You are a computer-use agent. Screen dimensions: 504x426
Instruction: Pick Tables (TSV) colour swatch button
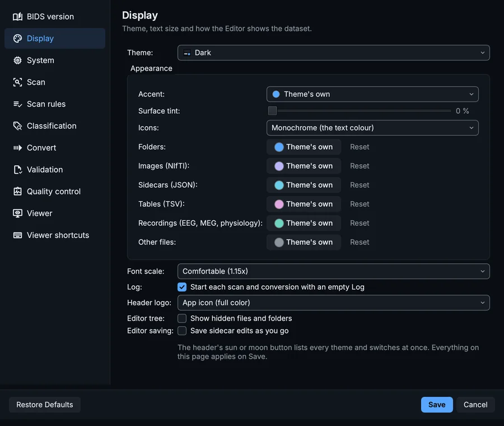coord(304,204)
